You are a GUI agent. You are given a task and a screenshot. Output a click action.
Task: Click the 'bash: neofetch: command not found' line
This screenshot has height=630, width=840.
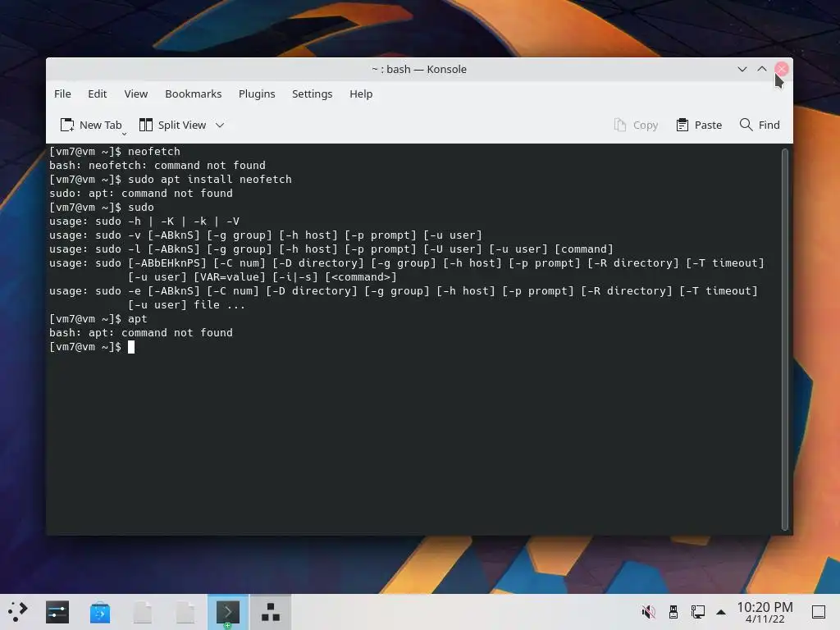157,165
